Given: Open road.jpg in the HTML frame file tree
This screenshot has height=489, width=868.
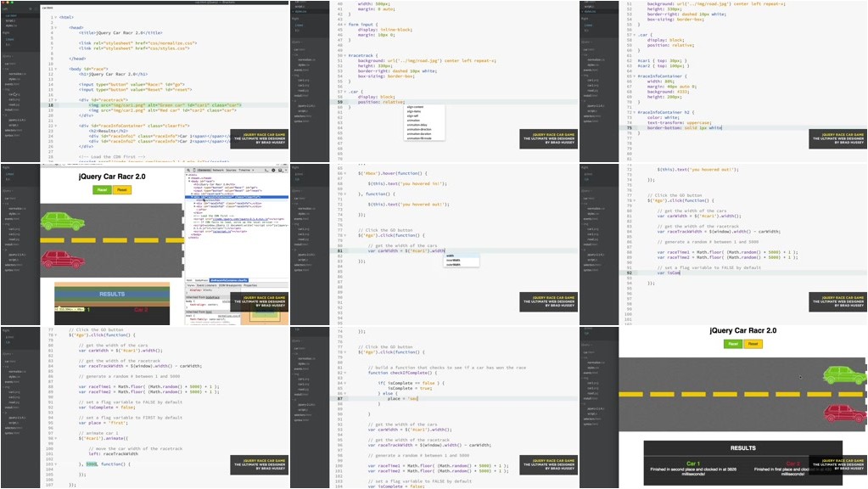Looking at the screenshot, I should click(x=14, y=104).
